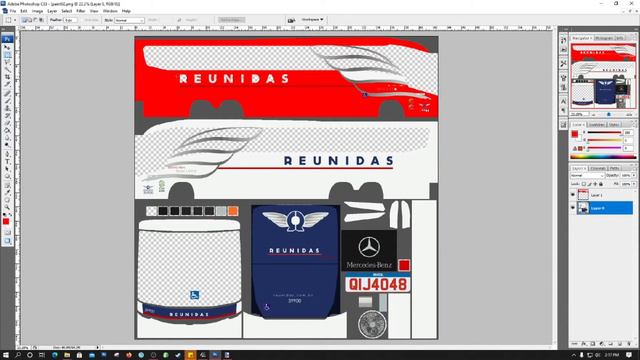The width and height of the screenshot is (640, 360).
Task: Select the Horizontal Type tool
Action: [7, 162]
